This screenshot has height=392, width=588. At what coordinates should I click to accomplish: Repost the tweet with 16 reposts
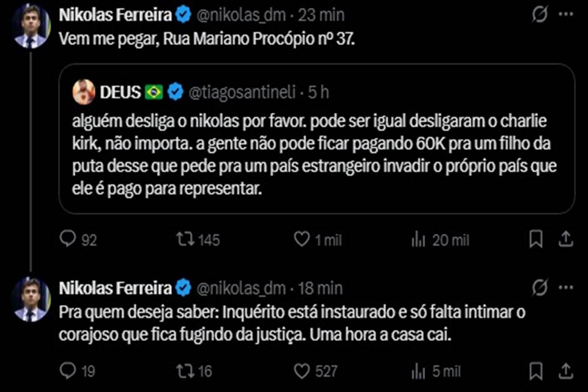185,371
